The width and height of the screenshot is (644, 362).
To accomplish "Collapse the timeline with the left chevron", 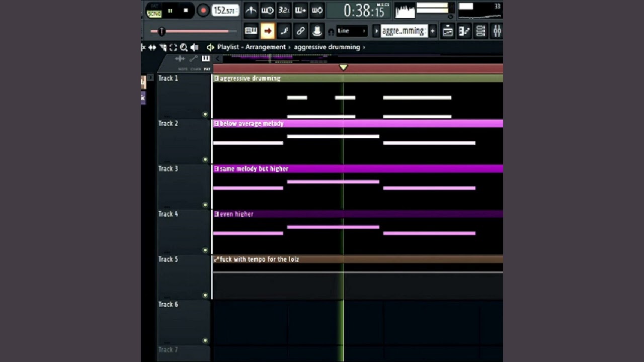I will (x=218, y=59).
